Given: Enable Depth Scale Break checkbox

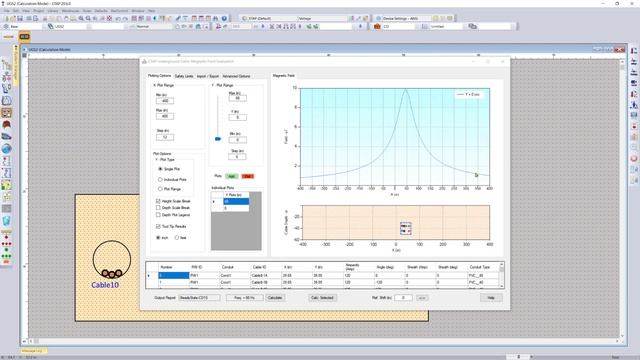Looking at the screenshot, I should point(158,208).
